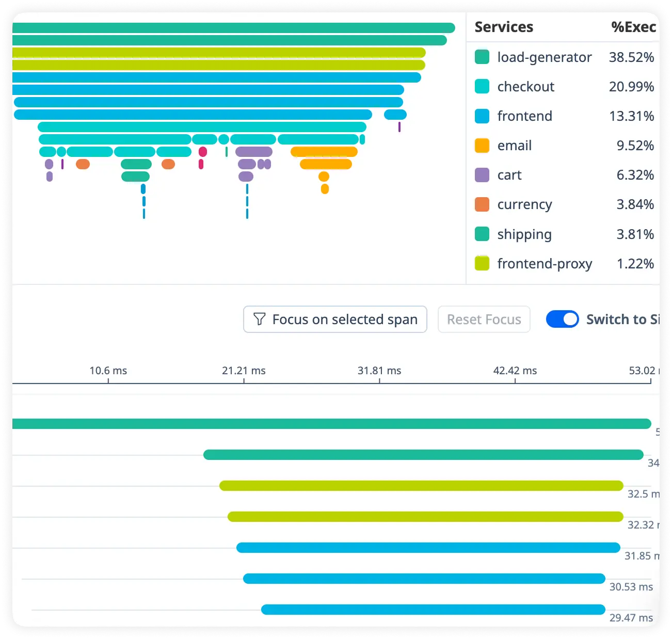Disable the blue Switch toggle
Screen dimensions: 672x639
coord(563,319)
